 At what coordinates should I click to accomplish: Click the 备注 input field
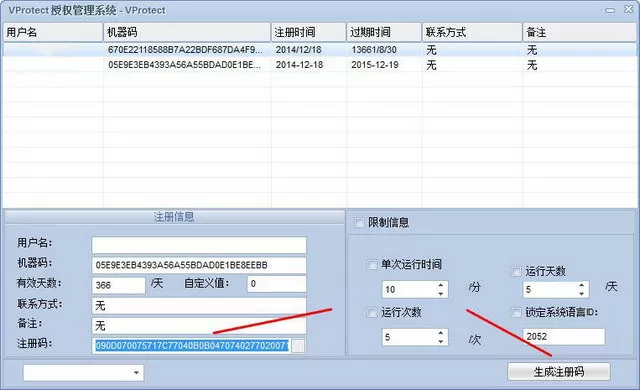point(199,326)
